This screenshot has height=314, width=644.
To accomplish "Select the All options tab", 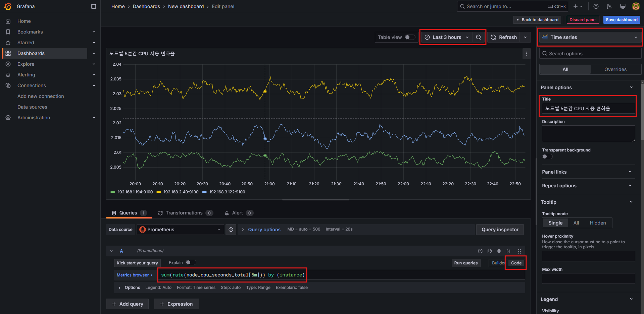I will pos(565,69).
